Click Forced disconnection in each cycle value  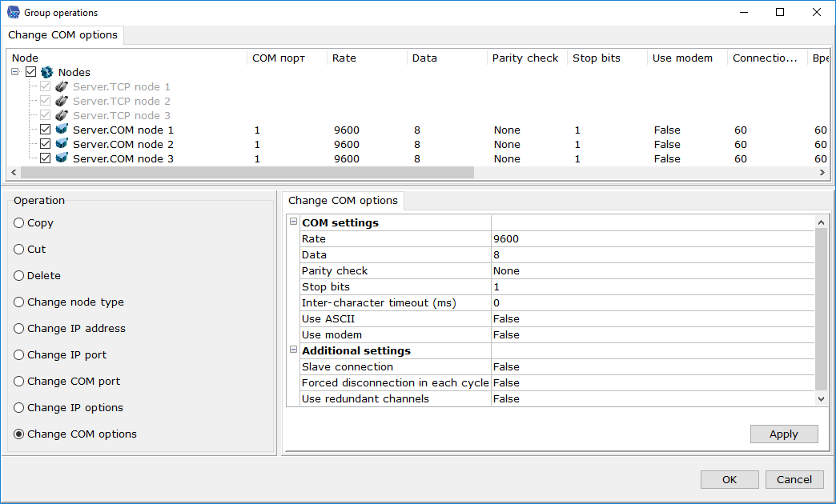653,382
